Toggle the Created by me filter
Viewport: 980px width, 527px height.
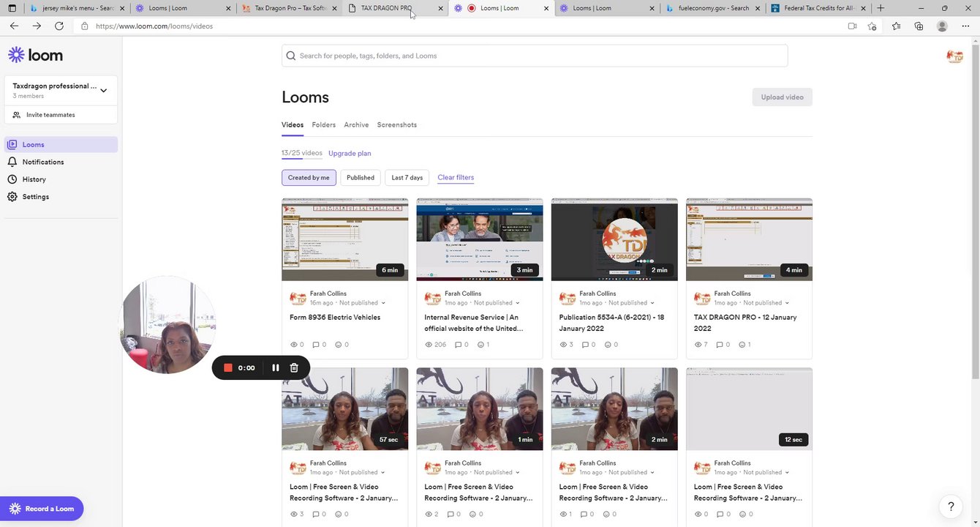309,178
